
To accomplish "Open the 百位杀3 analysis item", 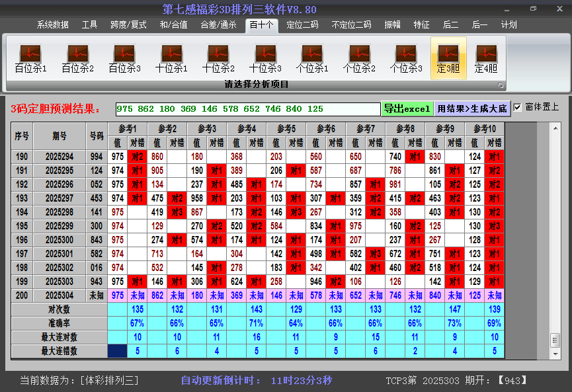I will coord(124,58).
